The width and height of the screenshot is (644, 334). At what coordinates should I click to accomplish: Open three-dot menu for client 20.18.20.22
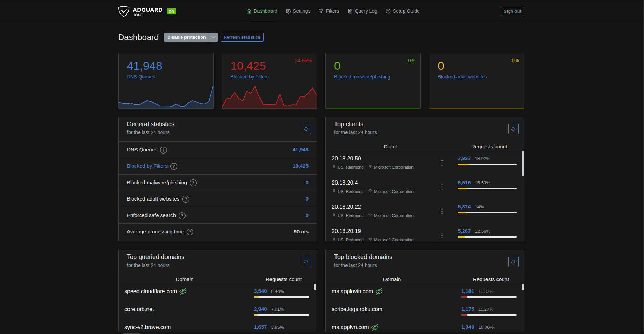point(442,211)
